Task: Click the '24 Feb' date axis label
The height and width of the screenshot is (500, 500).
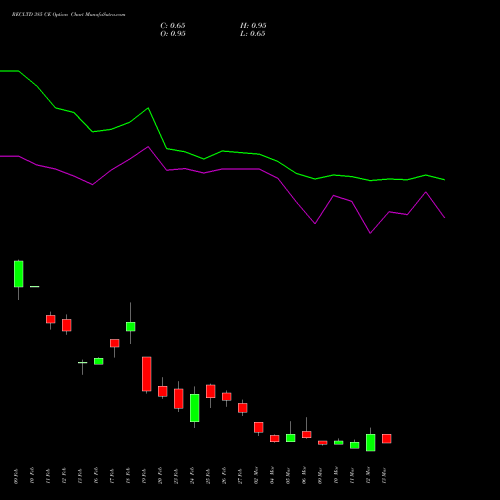Action: pos(192,476)
